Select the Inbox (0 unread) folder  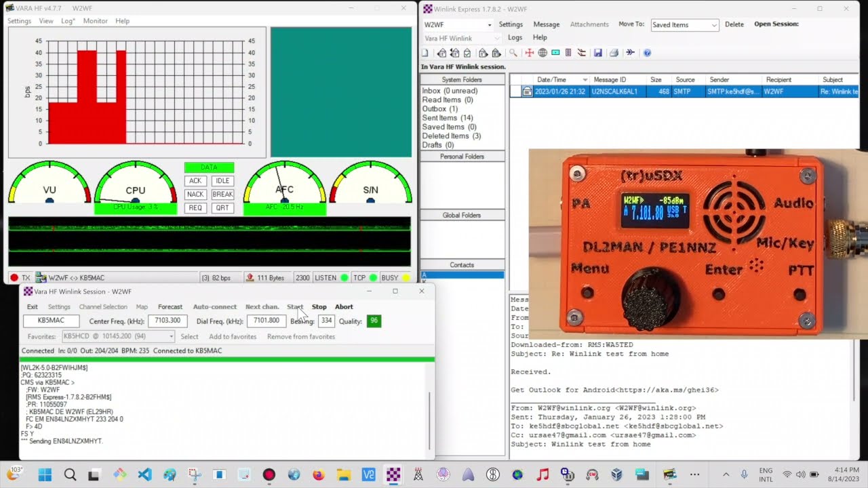pyautogui.click(x=450, y=91)
